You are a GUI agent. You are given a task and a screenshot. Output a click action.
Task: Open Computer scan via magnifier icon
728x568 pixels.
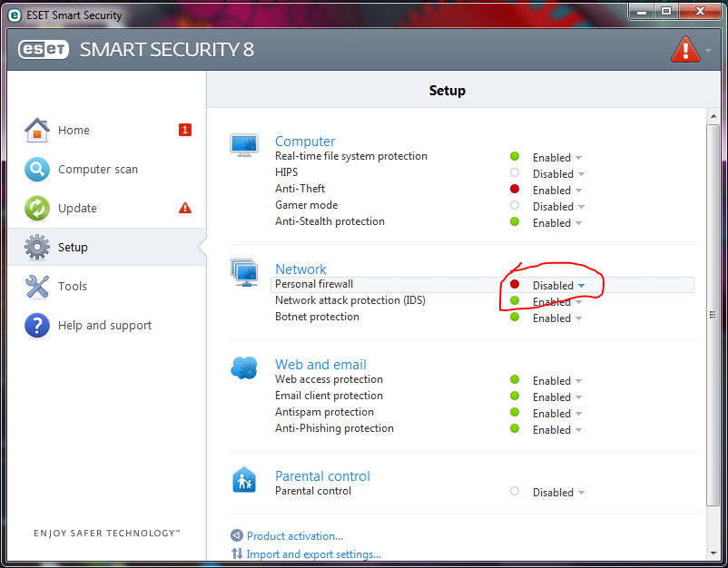(x=37, y=170)
